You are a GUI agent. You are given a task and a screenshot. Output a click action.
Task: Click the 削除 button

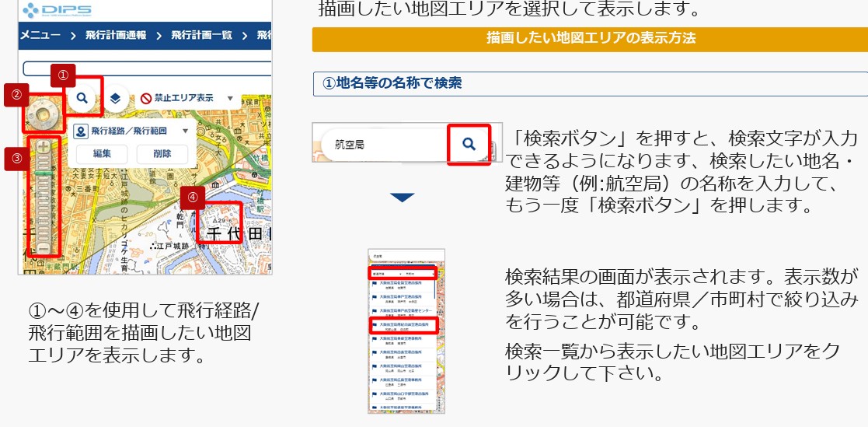click(x=162, y=154)
